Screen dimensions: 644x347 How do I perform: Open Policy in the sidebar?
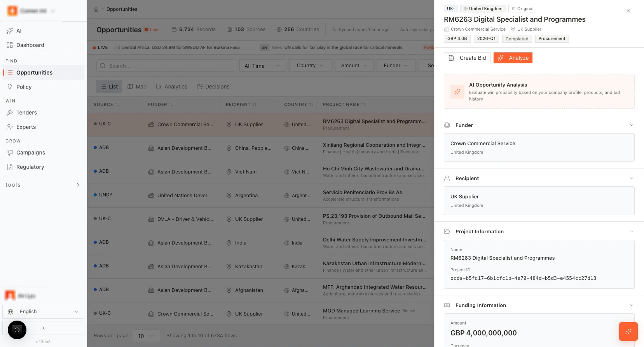coord(43,87)
